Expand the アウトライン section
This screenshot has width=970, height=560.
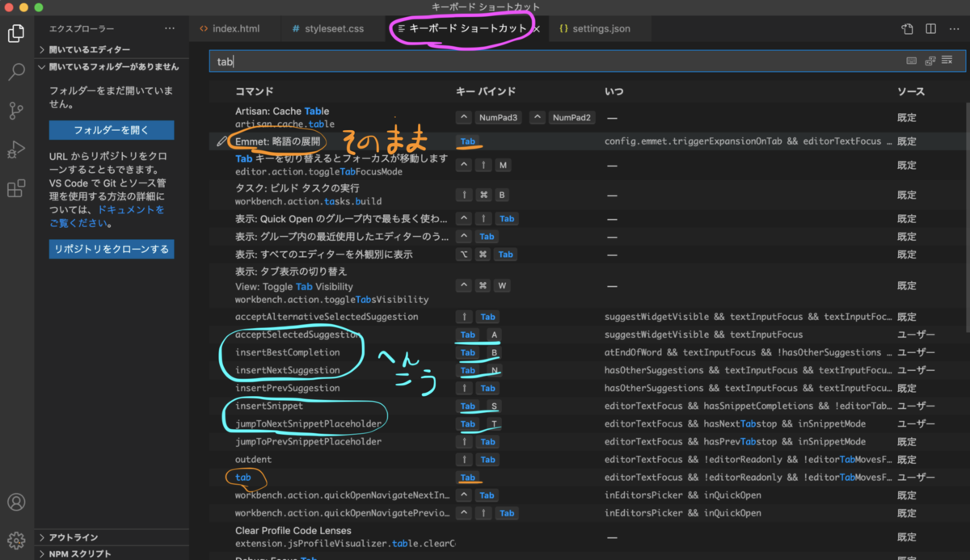pyautogui.click(x=112, y=537)
